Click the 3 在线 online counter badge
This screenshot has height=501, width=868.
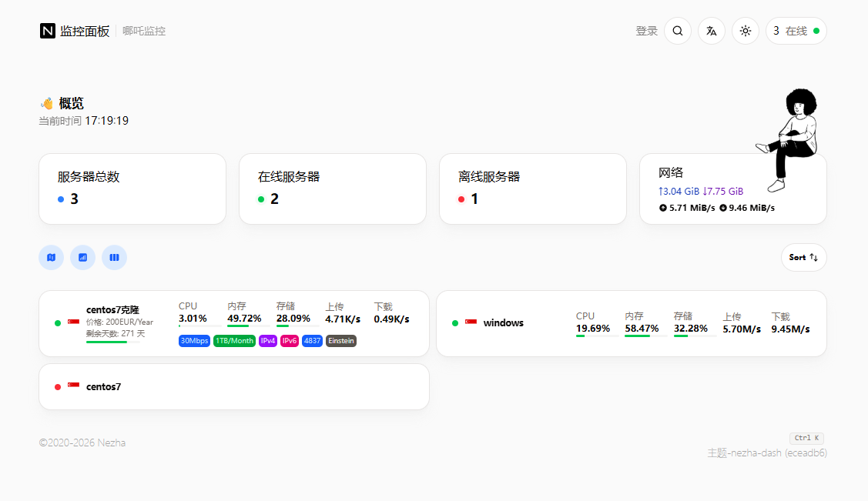(796, 31)
